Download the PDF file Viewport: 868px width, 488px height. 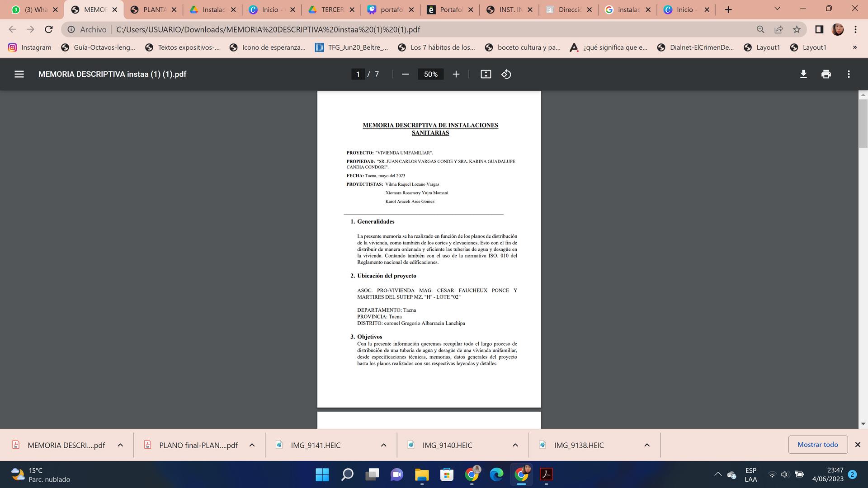pyautogui.click(x=803, y=74)
